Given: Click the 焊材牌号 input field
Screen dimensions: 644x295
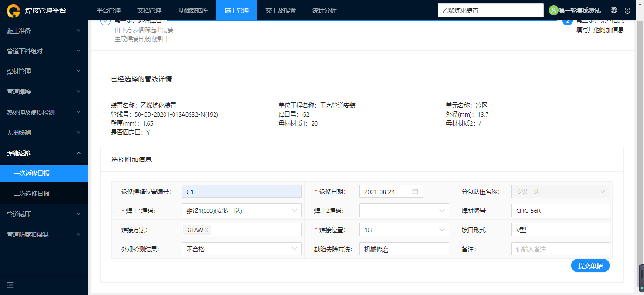Looking at the screenshot, I should tap(560, 211).
